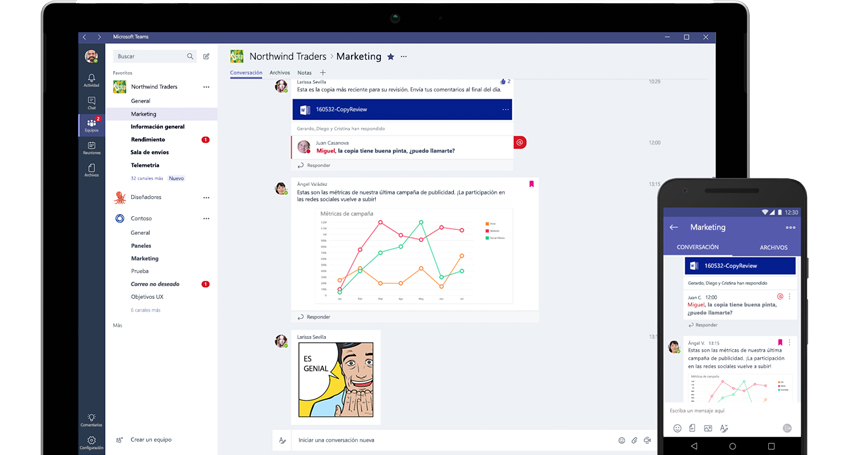Open Diseñadores team options menu
Viewport: 850px width, 455px height.
[207, 197]
